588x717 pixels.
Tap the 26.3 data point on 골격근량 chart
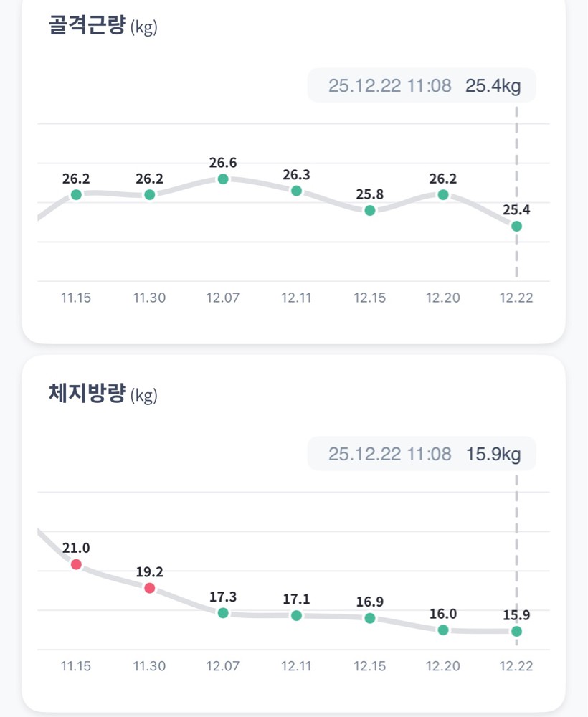tap(296, 191)
